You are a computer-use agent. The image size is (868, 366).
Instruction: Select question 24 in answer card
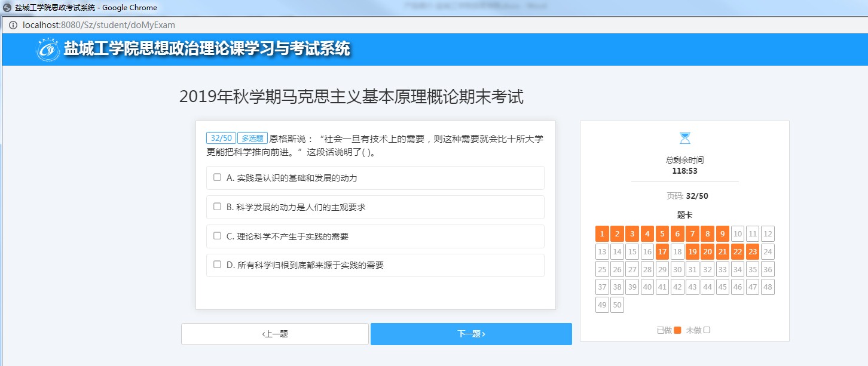768,251
